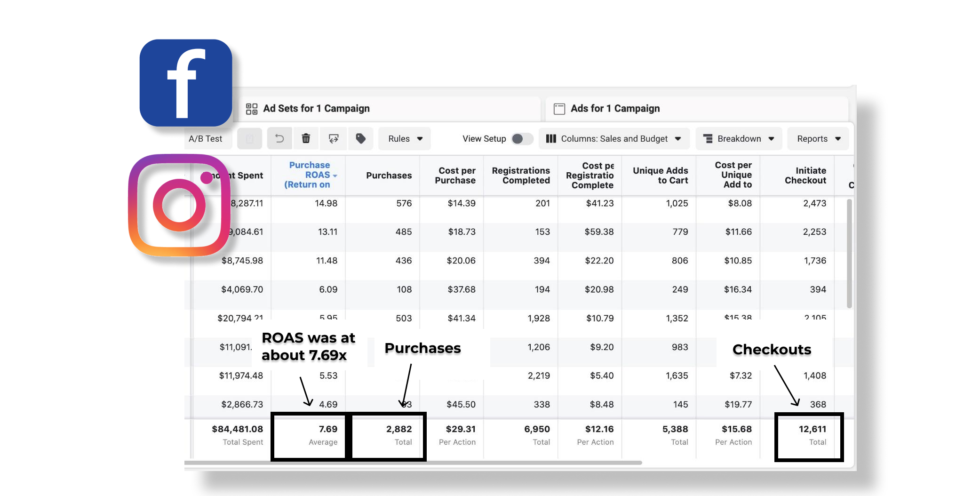Sort by Purchase ROAS column header
The width and height of the screenshot is (980, 496).
(308, 175)
